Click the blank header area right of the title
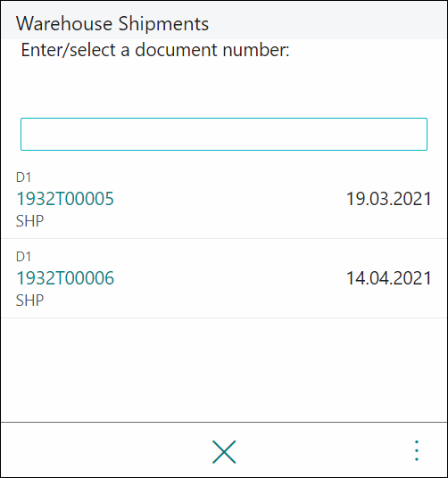This screenshot has height=478, width=448. tap(328, 21)
